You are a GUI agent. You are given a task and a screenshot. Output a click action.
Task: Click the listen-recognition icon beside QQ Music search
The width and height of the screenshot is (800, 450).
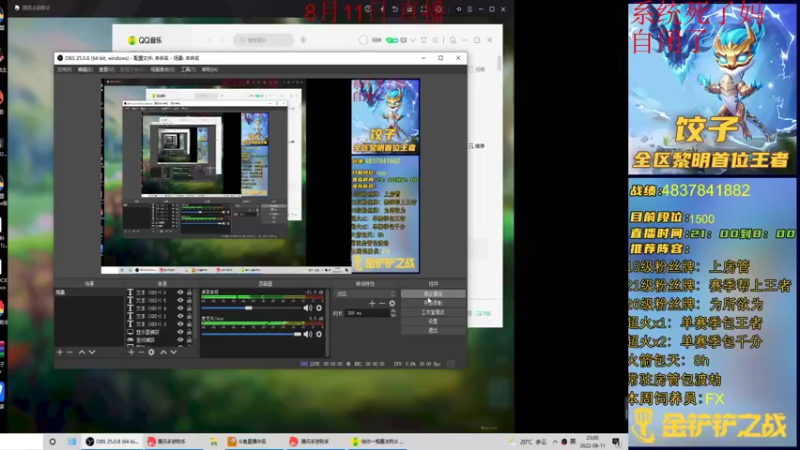303,40
